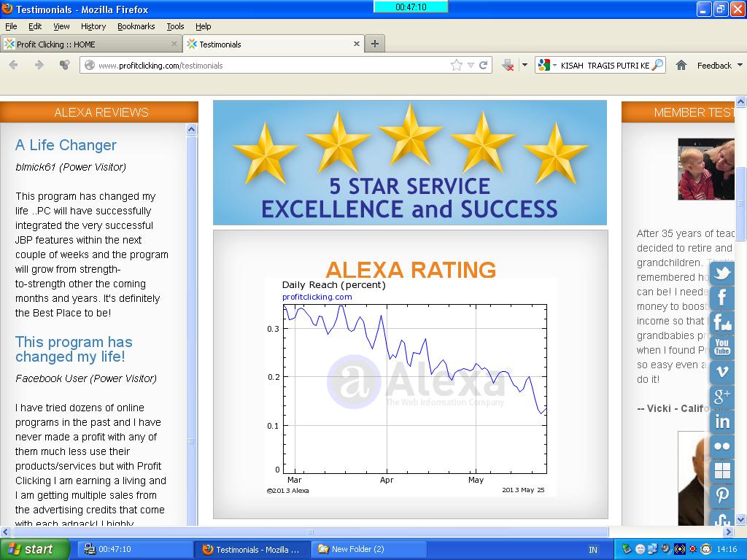Click the Testimonials - Mozilla taskbar button
747x560 pixels.
252,549
